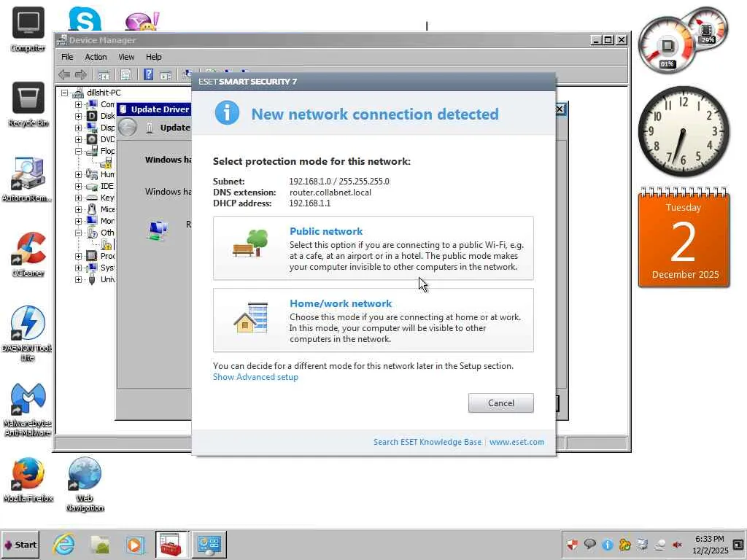747x560 pixels.
Task: Click the orange calendar gadget
Action: coord(684,237)
